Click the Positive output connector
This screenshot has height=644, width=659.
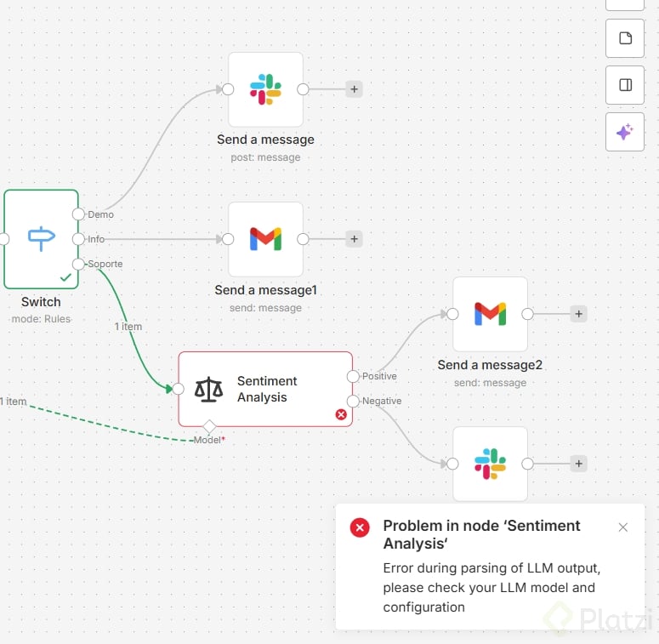[x=353, y=376]
